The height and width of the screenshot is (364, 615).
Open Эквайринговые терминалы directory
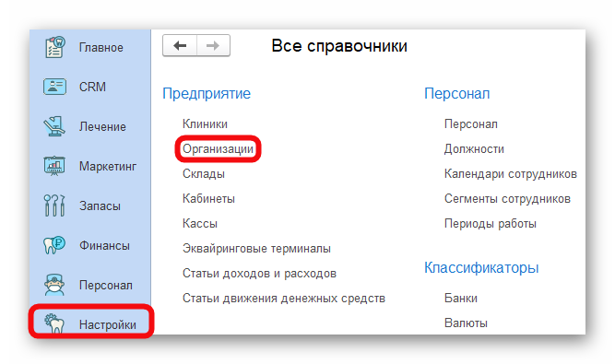[256, 249]
